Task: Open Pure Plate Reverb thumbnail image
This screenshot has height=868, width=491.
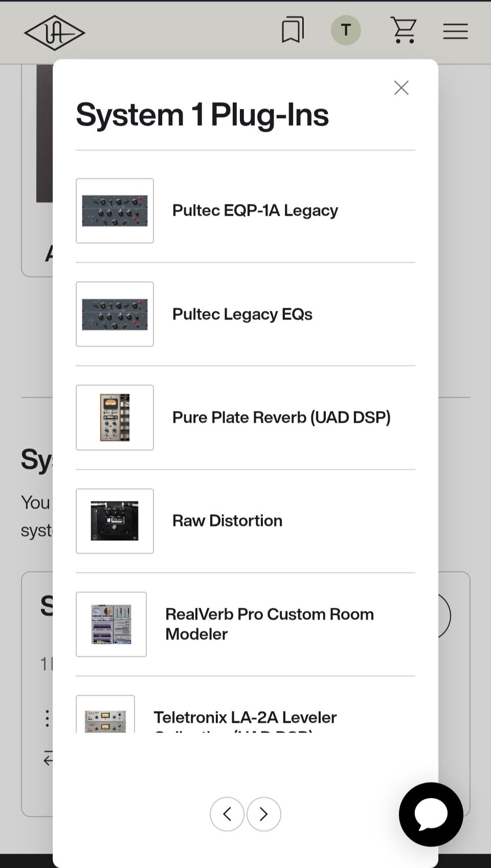Action: click(115, 418)
